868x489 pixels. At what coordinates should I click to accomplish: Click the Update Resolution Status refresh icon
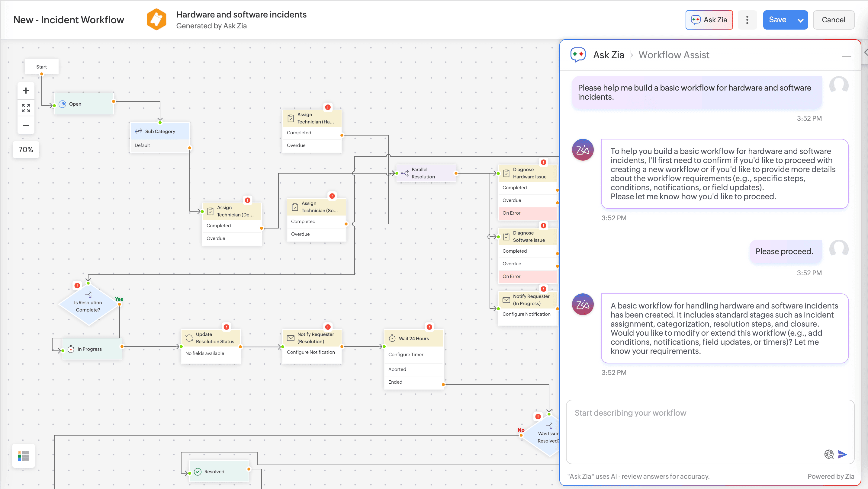[x=189, y=338]
